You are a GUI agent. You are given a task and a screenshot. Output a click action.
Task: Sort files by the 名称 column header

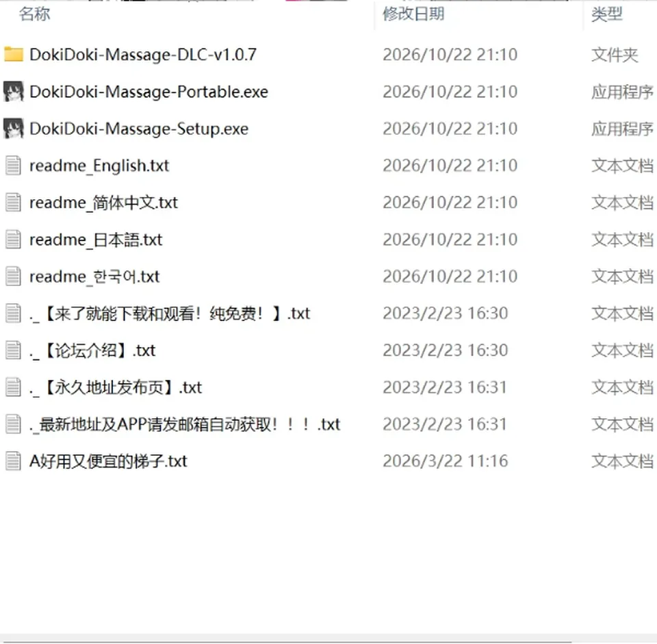tap(34, 14)
